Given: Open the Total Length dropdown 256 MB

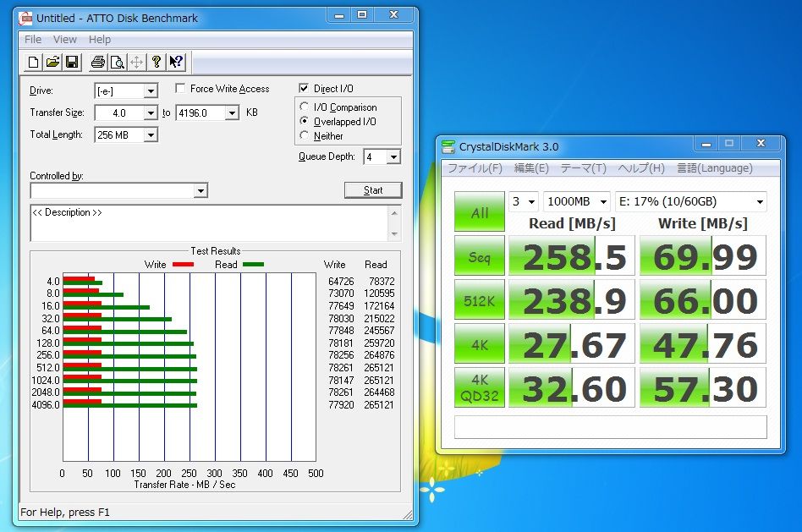Looking at the screenshot, I should tap(151, 135).
